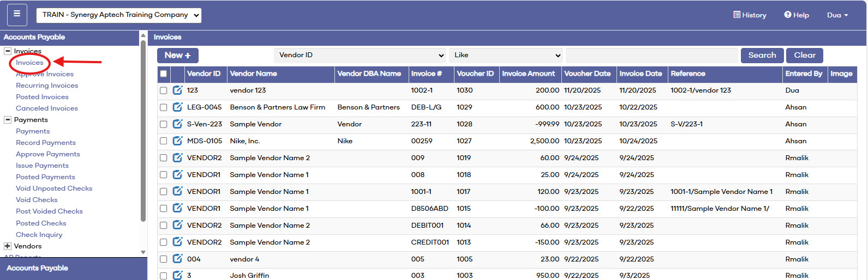The height and width of the screenshot is (280, 868).
Task: Open Canceled Invoices in the sidebar
Action: [x=47, y=108]
